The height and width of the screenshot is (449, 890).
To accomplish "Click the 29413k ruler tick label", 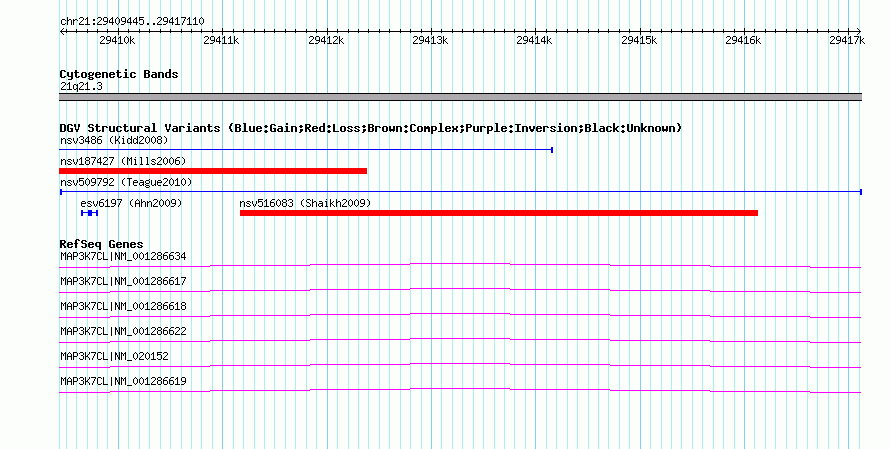I will pos(430,40).
